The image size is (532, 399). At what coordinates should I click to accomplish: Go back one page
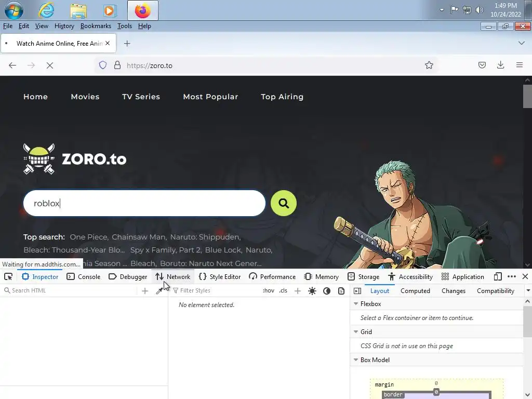pyautogui.click(x=12, y=65)
